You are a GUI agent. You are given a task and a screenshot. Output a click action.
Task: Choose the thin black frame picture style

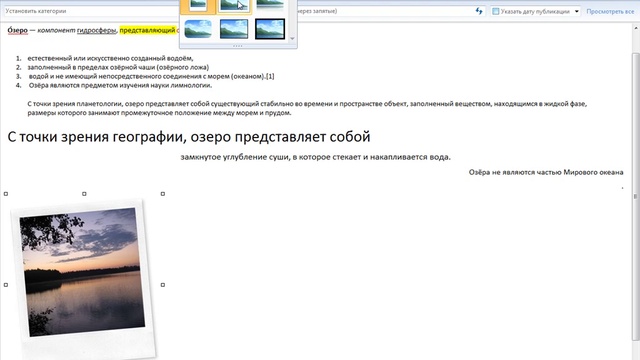coord(233,29)
